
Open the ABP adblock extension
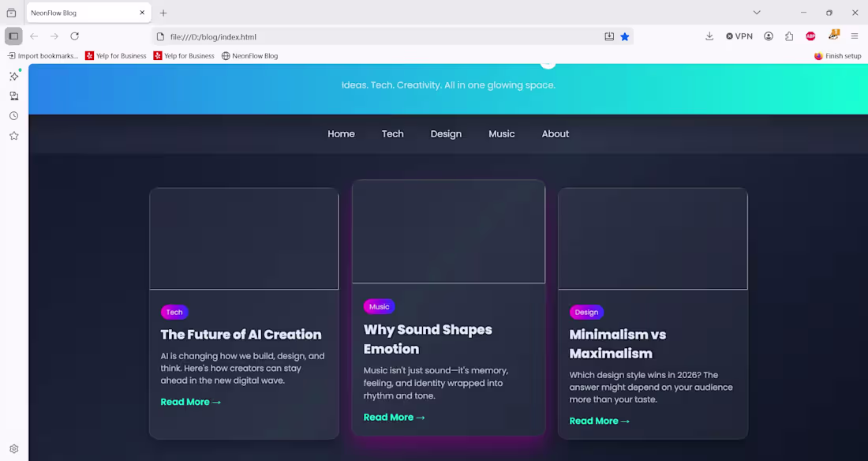(x=810, y=36)
